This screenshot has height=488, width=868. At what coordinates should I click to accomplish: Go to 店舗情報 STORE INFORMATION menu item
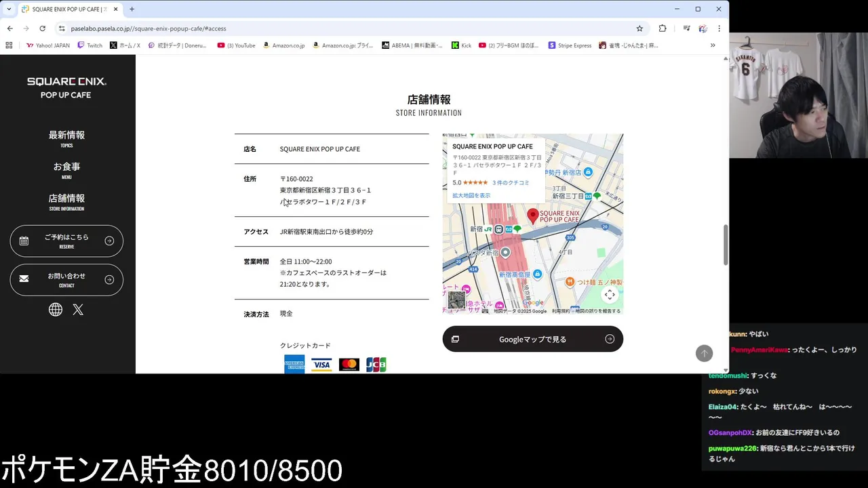point(66,202)
